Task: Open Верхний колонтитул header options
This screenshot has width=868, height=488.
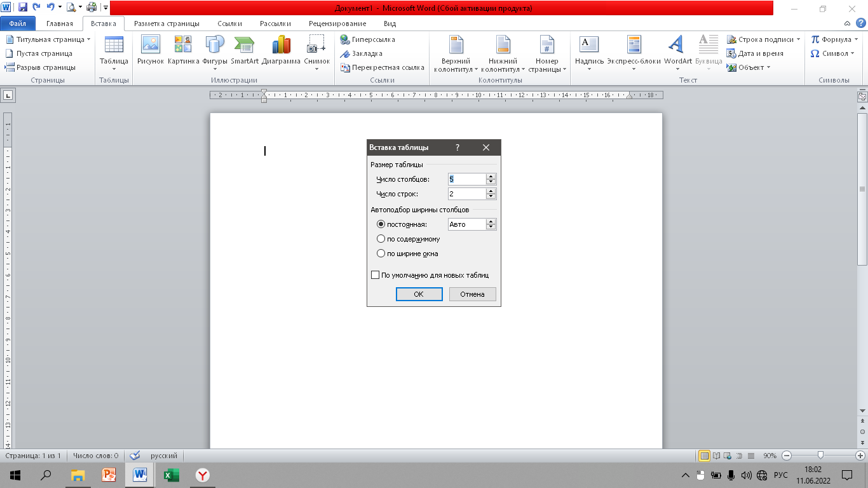Action: pos(456,53)
